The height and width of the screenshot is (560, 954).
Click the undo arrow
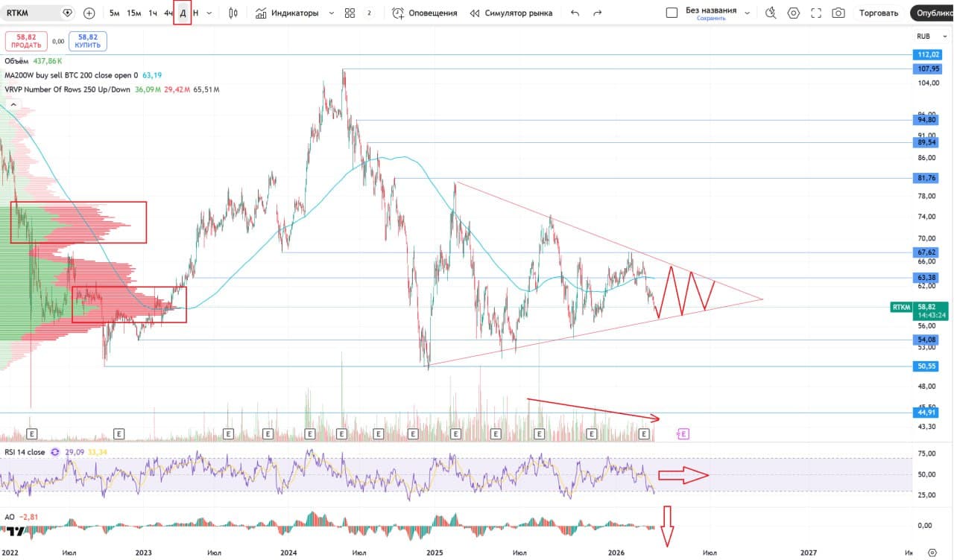point(575,13)
